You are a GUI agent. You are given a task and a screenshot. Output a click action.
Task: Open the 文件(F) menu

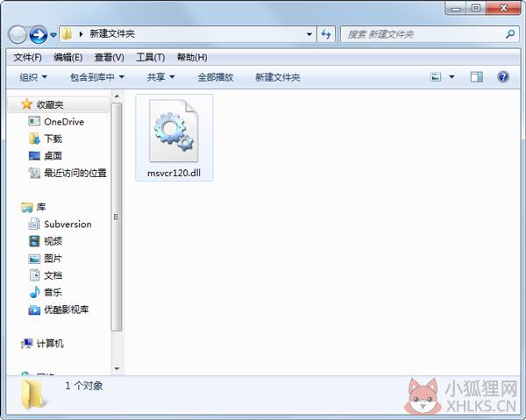(27, 57)
